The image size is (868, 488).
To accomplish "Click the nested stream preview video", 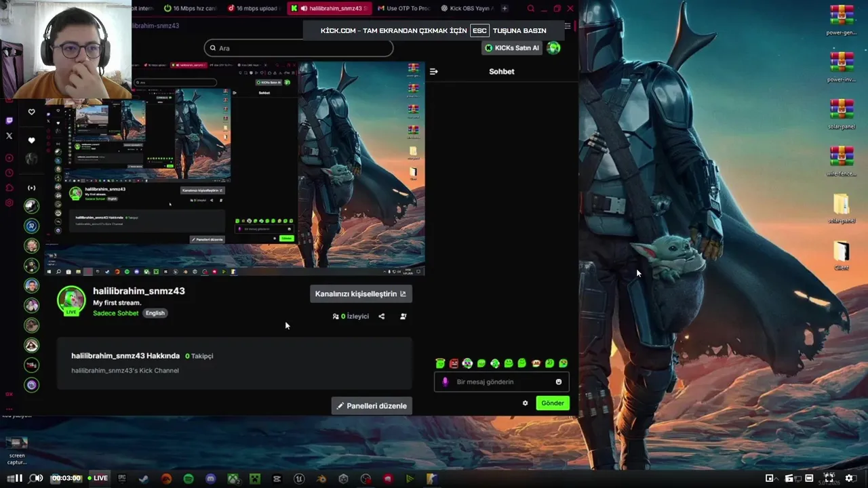I will click(x=235, y=168).
